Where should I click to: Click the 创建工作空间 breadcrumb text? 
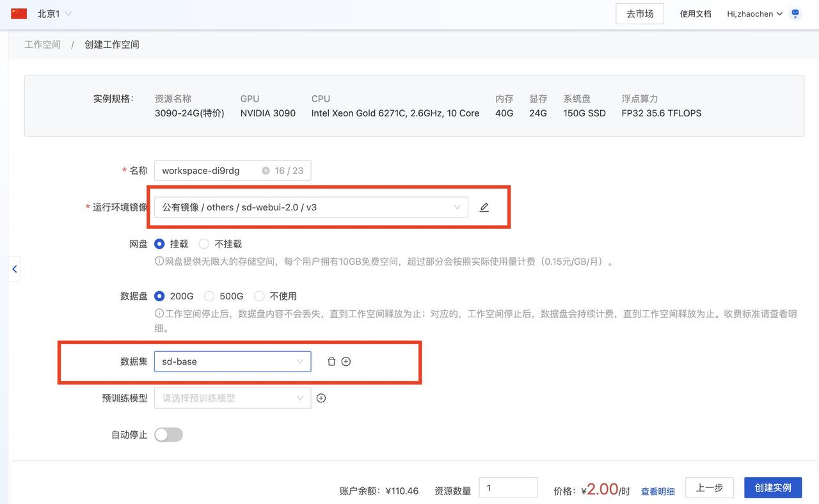(x=112, y=44)
